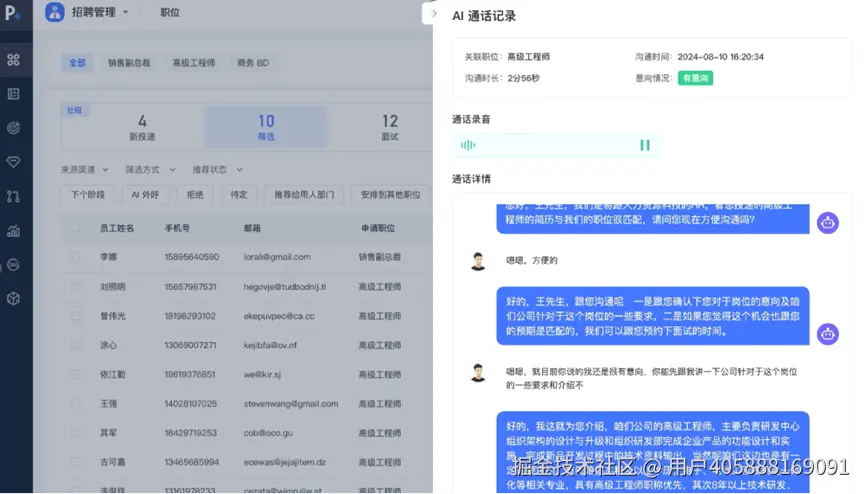
Task: Click email lorali@gmail.com
Action: [x=277, y=257]
